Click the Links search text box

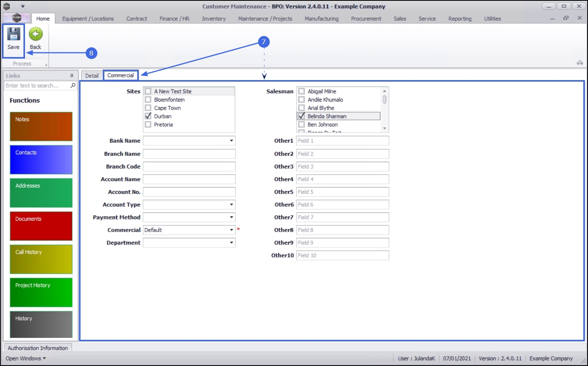pos(37,86)
